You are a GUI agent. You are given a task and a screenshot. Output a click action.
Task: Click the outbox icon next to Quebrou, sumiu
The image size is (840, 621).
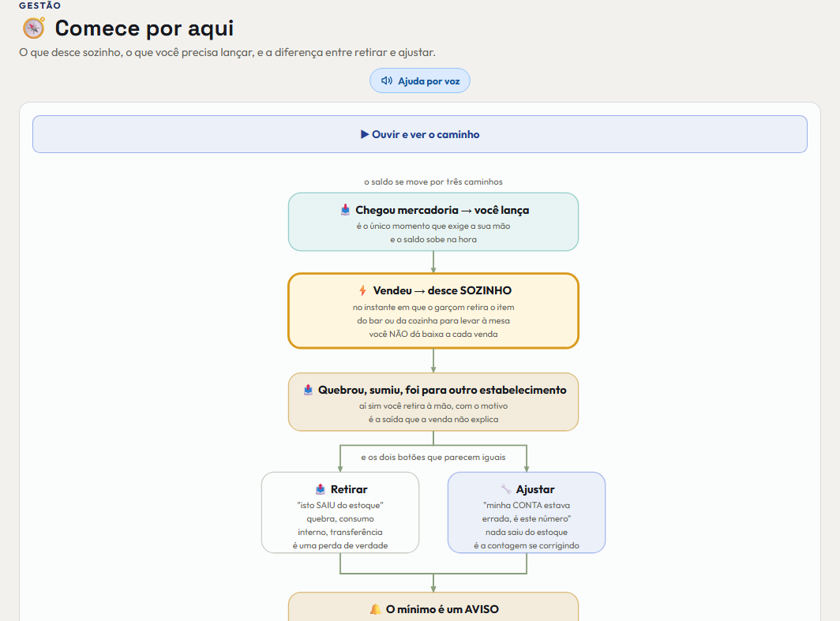click(308, 390)
